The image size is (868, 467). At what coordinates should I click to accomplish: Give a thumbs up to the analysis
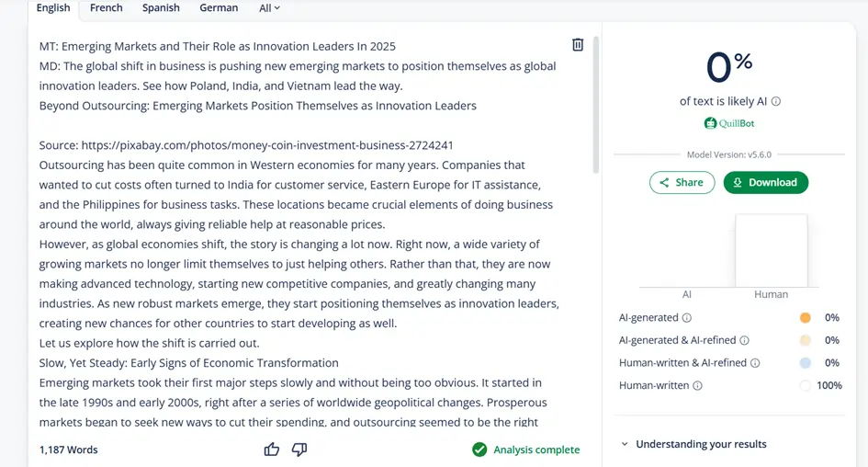(x=271, y=450)
